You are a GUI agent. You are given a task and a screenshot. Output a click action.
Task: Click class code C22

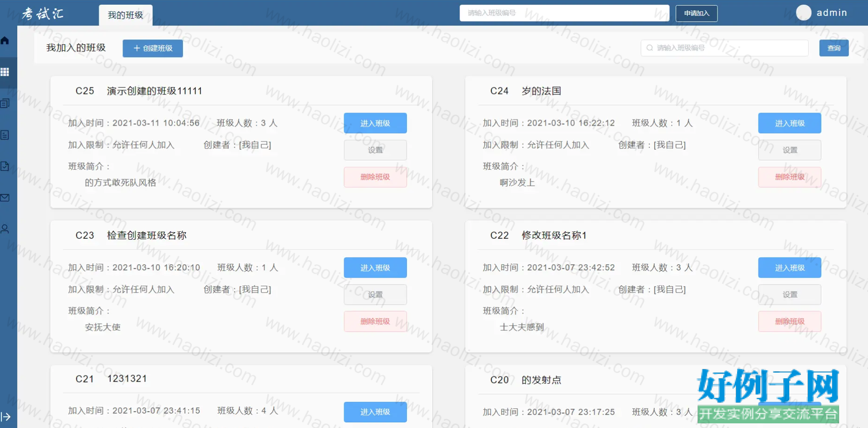coord(499,235)
